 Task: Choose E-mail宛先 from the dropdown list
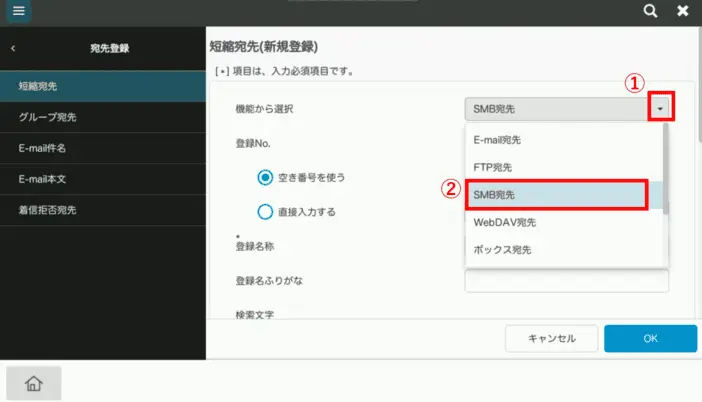tap(562, 140)
